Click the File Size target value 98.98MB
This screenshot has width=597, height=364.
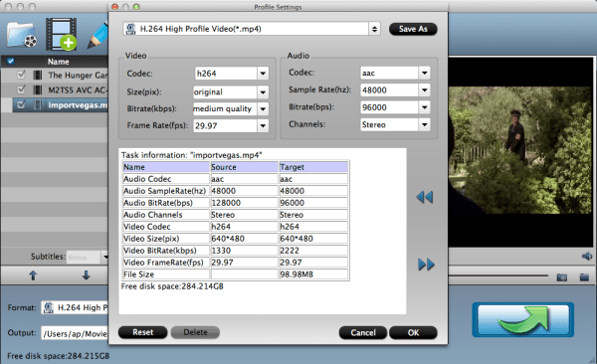point(297,274)
